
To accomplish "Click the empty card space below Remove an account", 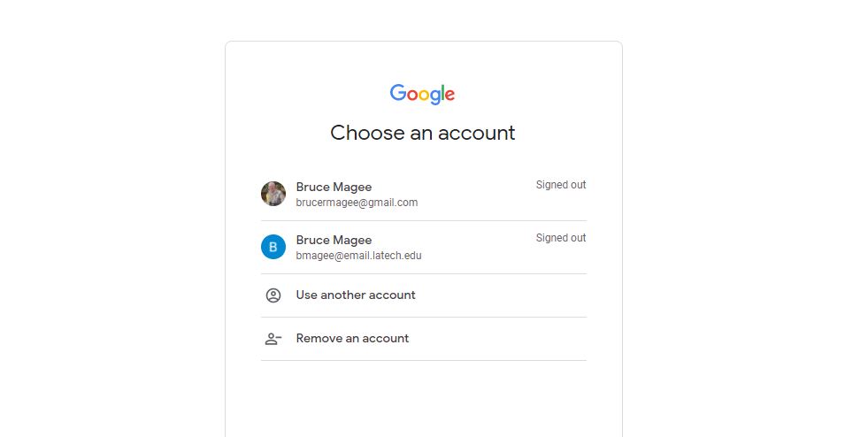I will coord(423,398).
